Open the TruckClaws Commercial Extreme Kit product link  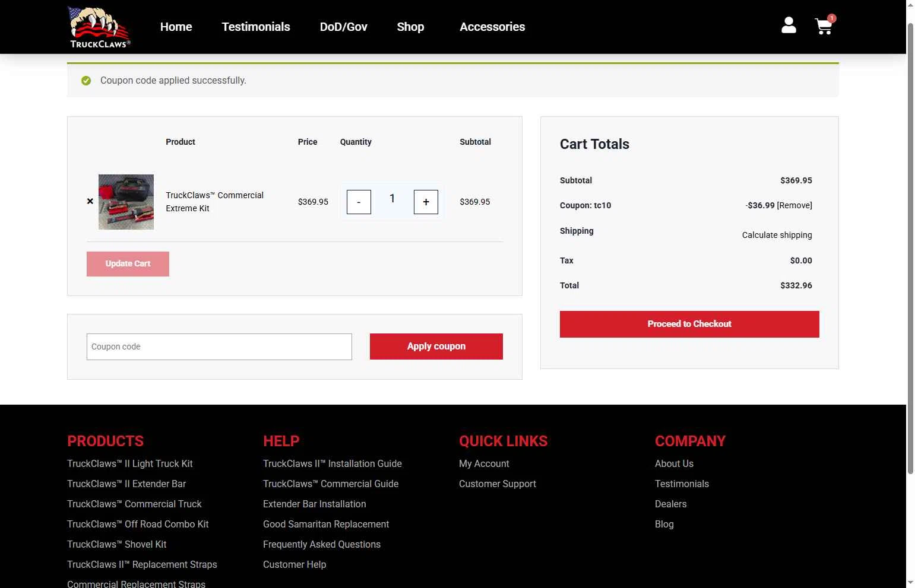click(215, 202)
